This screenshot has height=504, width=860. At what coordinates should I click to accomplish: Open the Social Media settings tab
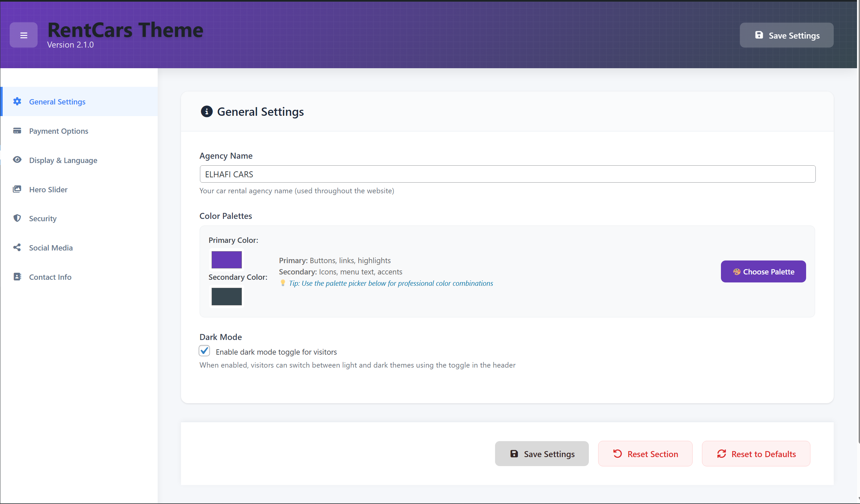click(x=51, y=248)
